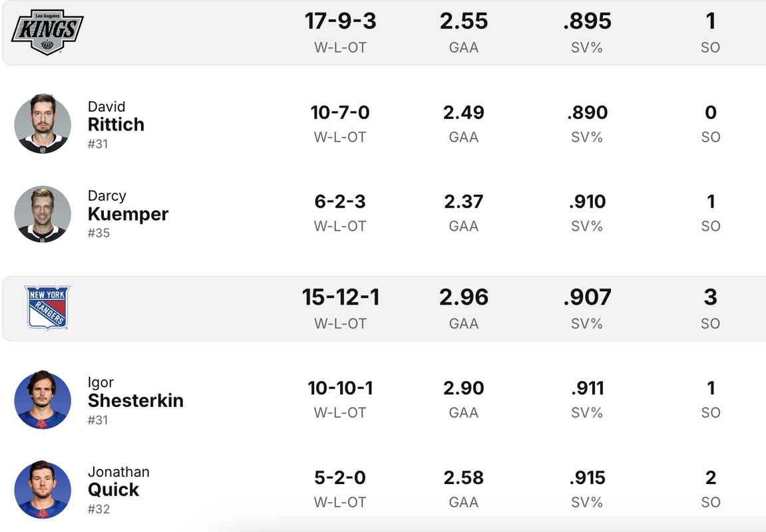This screenshot has height=532, width=766.
Task: Click Rittich's 10-7-0 record
Action: 340,113
